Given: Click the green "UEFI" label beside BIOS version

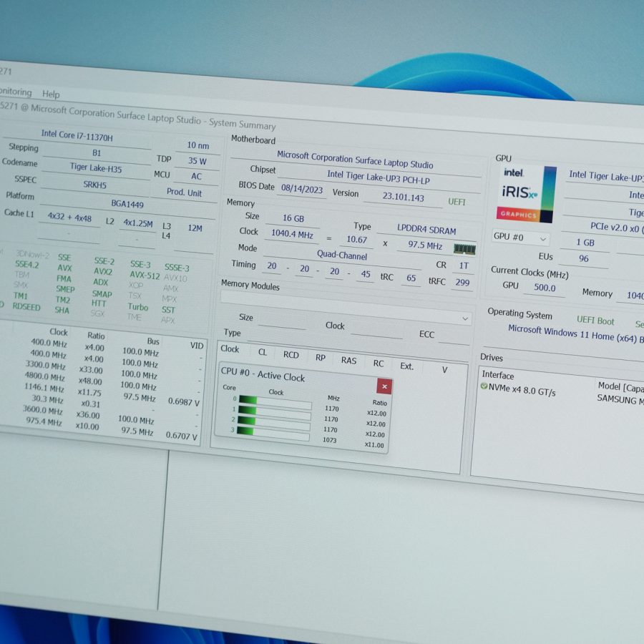Looking at the screenshot, I should pos(457,202).
